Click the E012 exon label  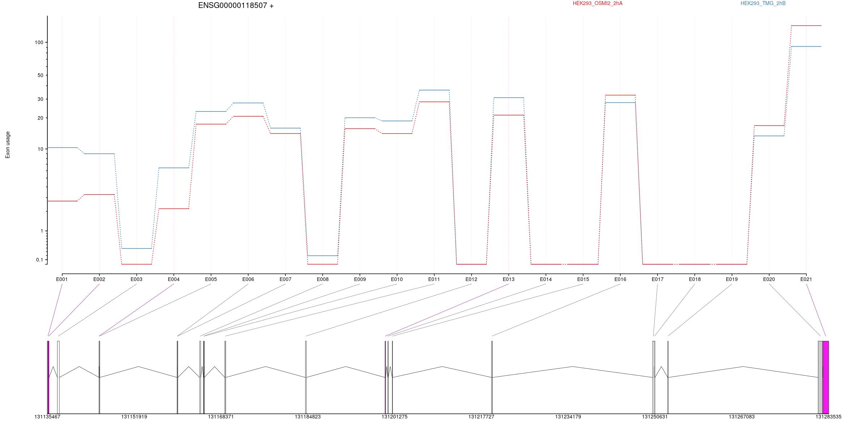(x=471, y=279)
